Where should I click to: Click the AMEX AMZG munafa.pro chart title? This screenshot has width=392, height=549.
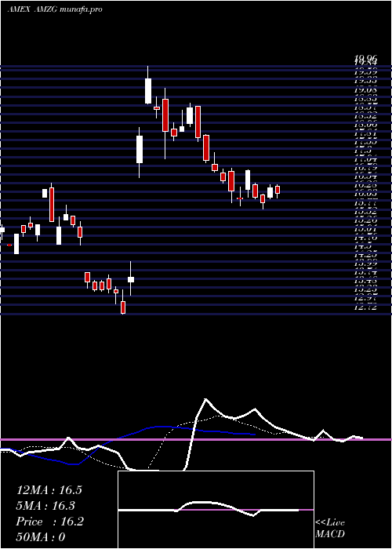[x=55, y=9]
